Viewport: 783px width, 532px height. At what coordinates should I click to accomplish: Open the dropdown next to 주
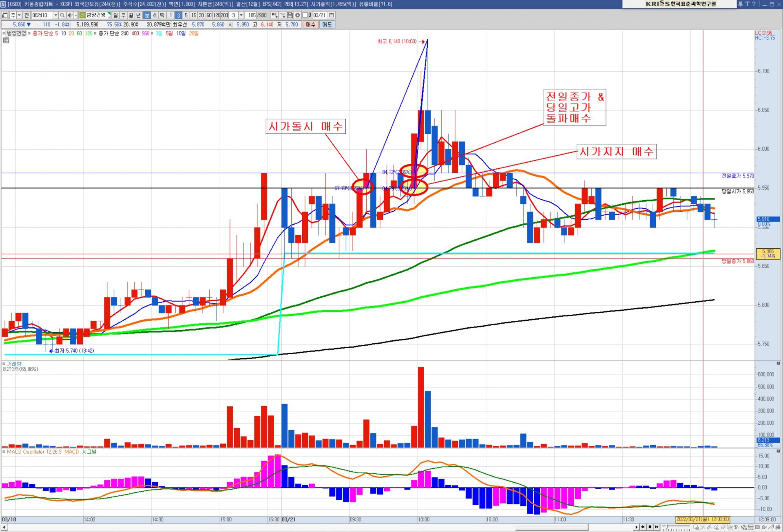[19, 15]
